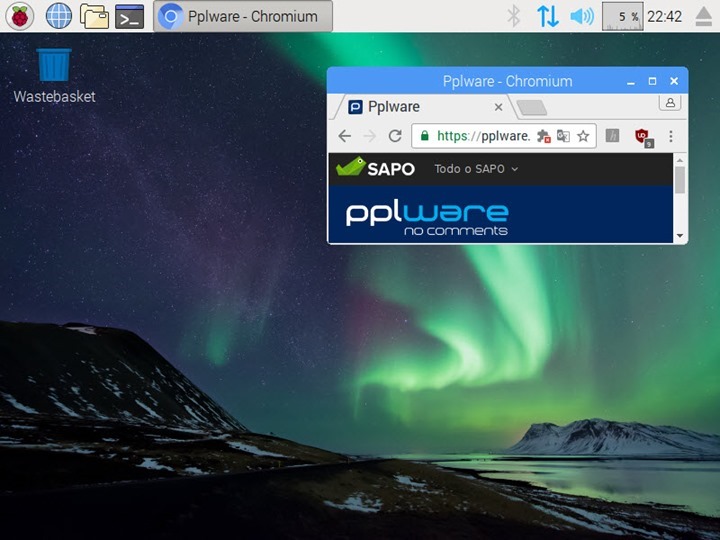The width and height of the screenshot is (720, 540).
Task: Open the Bluetooth menu in the panel
Action: (x=514, y=16)
